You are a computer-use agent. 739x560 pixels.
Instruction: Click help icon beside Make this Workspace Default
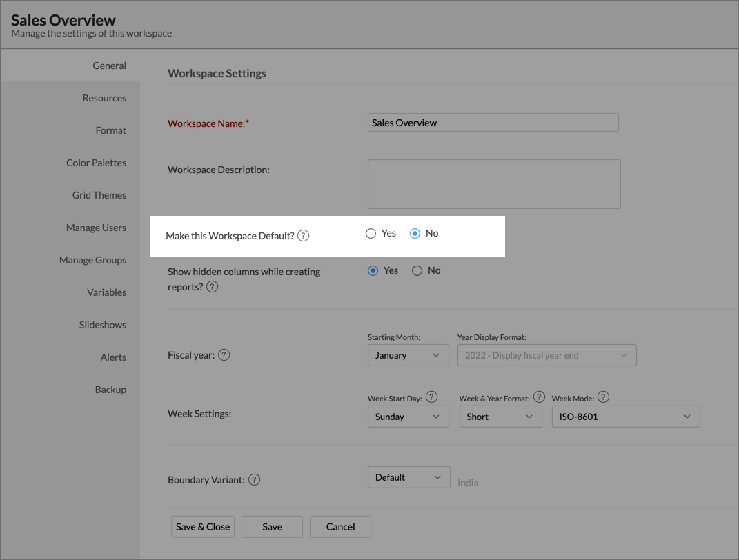pos(304,236)
